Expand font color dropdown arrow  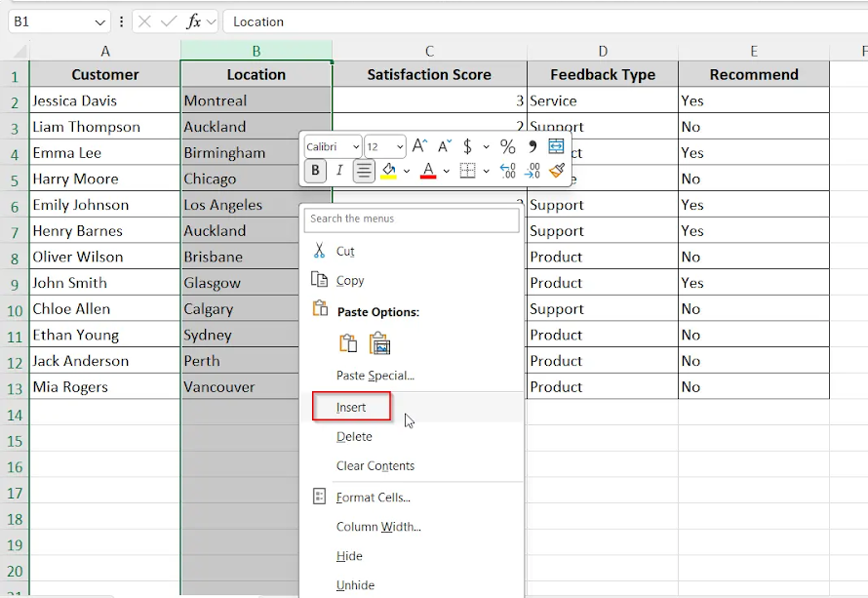pos(446,171)
